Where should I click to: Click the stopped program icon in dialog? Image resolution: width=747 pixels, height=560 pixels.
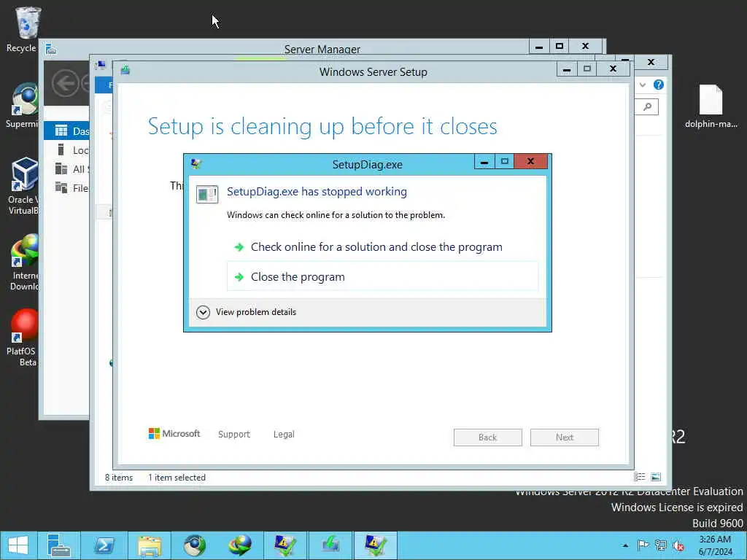point(207,194)
